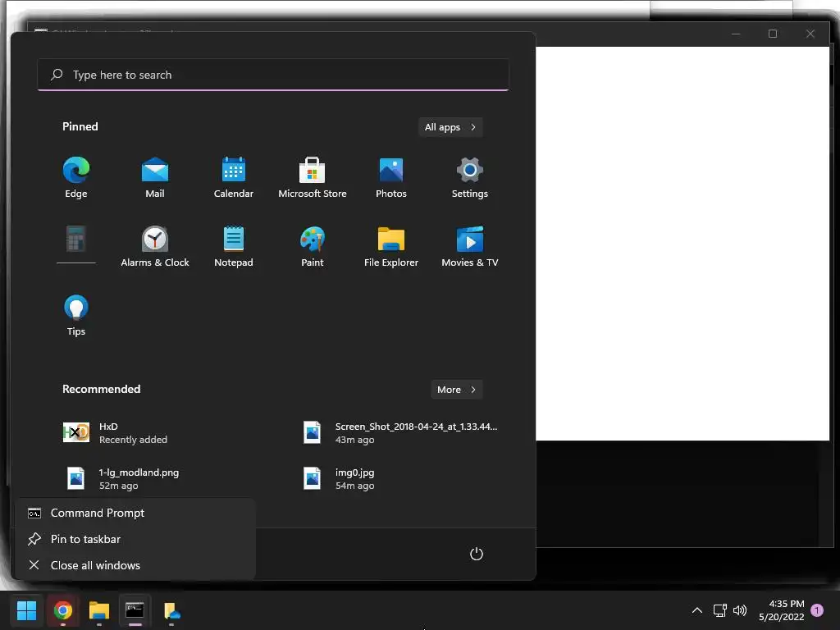Screen dimensions: 840x630
Task: Click the volume icon in system tray
Action: 740,610
